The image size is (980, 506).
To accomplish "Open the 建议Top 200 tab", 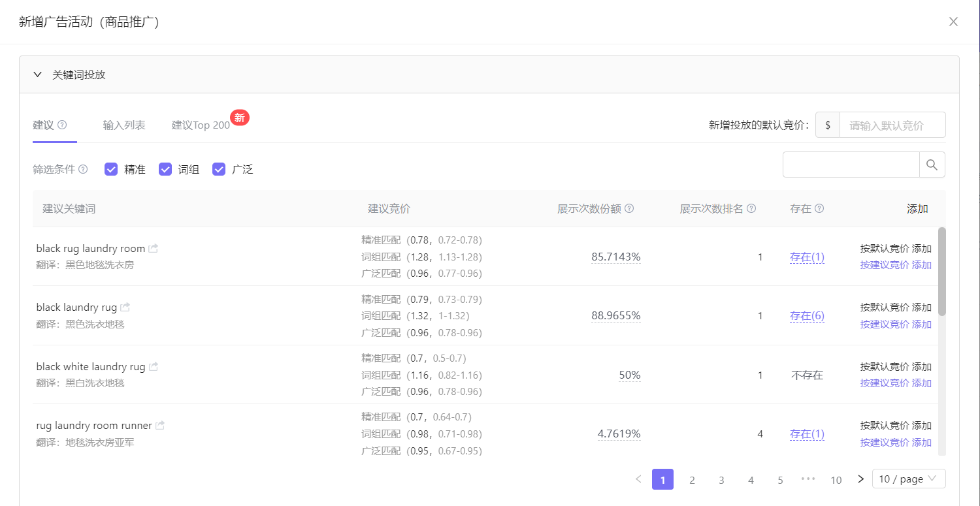I will tap(201, 125).
